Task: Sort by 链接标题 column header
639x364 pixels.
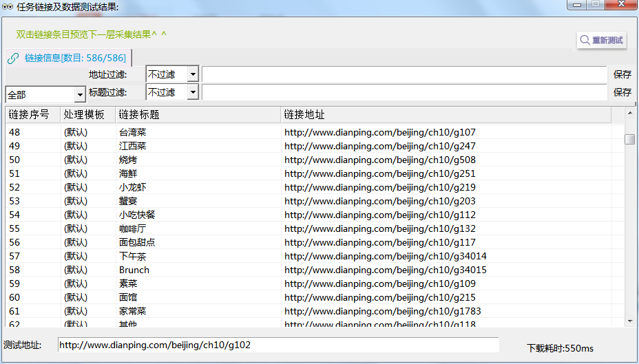Action: pos(198,115)
